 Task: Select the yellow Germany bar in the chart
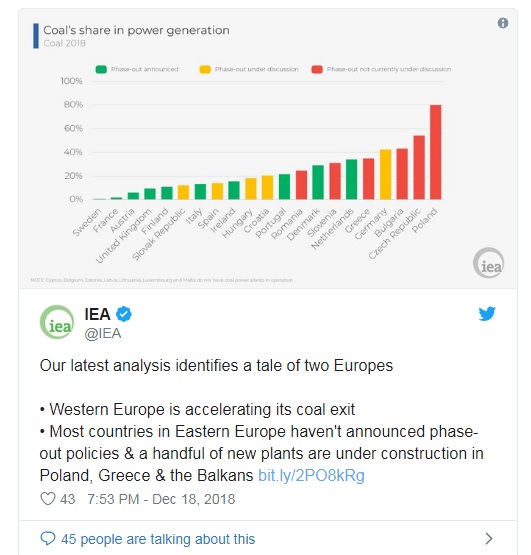[386, 174]
